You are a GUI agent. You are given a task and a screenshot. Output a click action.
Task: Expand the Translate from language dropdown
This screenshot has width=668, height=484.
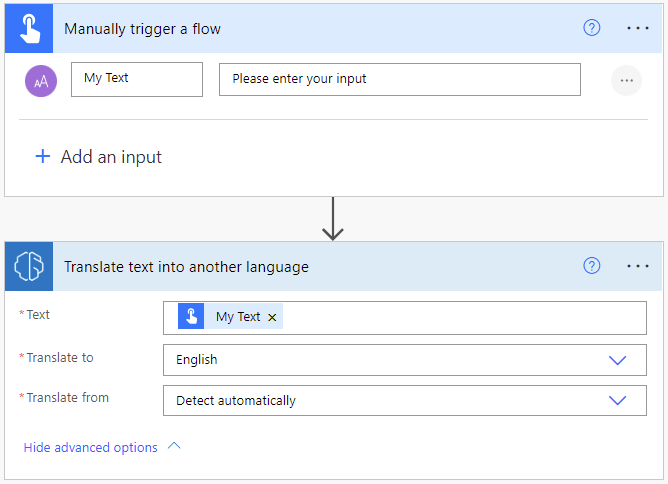(617, 401)
